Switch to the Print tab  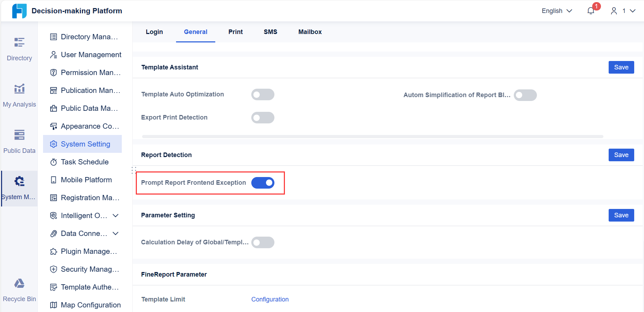236,32
